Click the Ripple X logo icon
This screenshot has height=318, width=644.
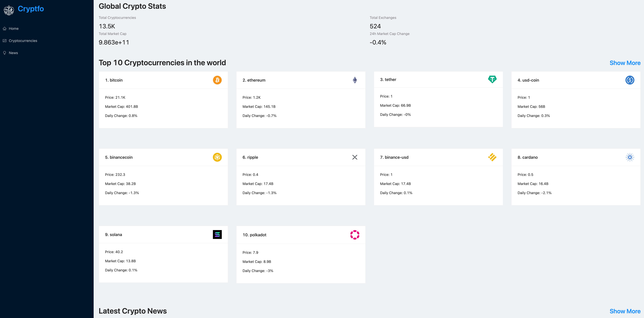(354, 157)
